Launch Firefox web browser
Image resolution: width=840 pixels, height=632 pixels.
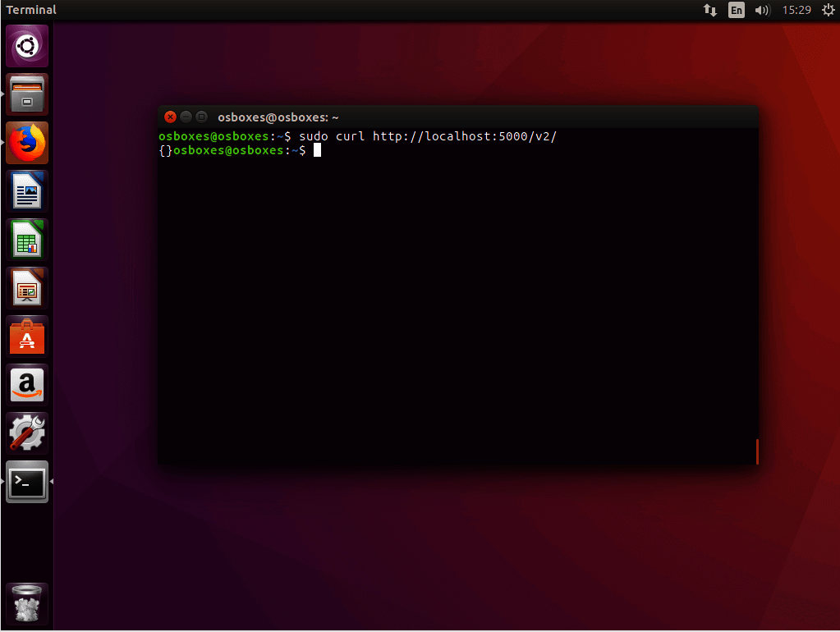click(27, 143)
